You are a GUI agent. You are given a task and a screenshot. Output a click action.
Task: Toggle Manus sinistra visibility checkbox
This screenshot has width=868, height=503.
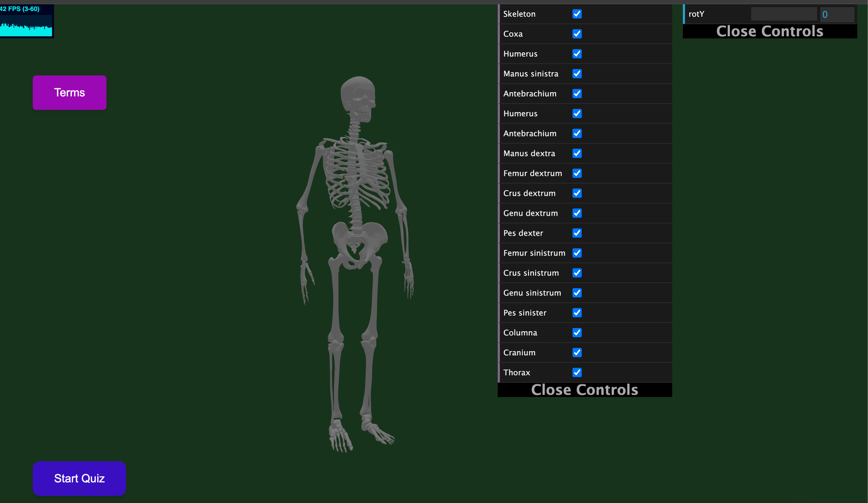tap(577, 74)
